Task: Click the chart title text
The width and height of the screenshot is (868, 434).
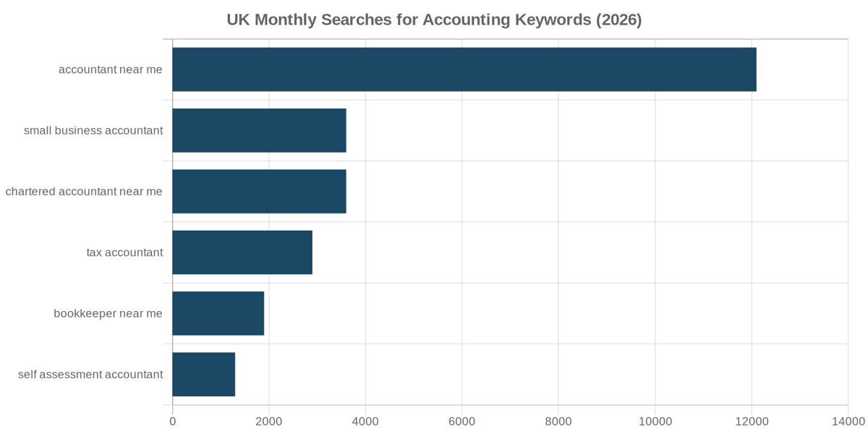Action: point(434,20)
